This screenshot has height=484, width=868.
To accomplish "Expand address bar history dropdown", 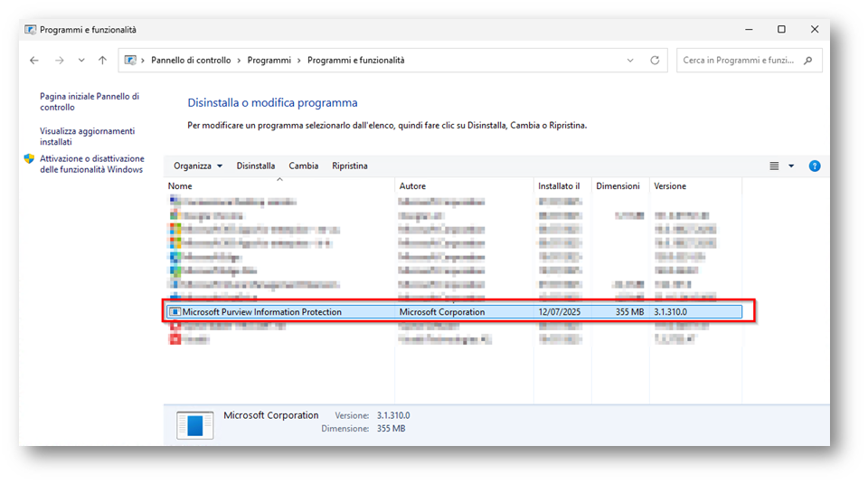I will (630, 61).
